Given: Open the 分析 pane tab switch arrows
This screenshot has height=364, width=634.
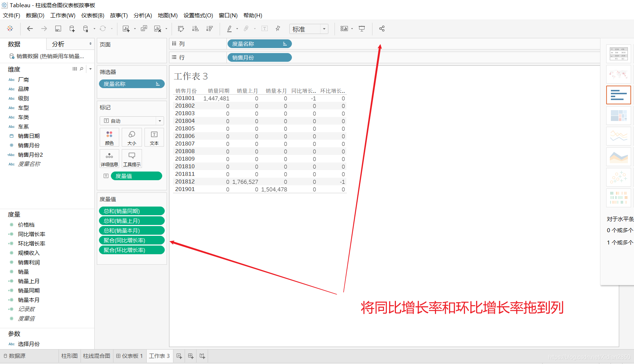Looking at the screenshot, I should pyautogui.click(x=90, y=44).
